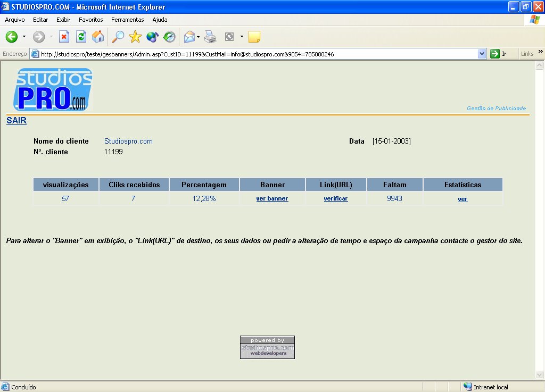Image resolution: width=545 pixels, height=392 pixels.
Task: Expand the Mail envelope dropdown arrow
Action: point(198,37)
